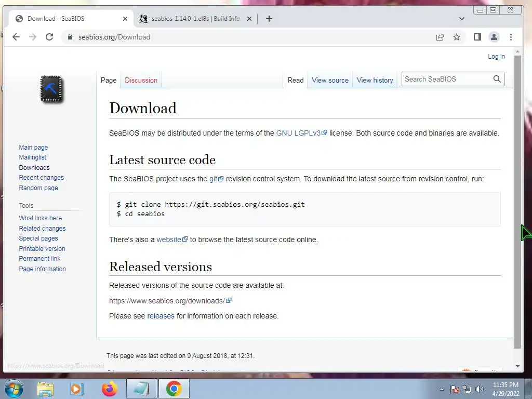Image resolution: width=532 pixels, height=399 pixels.
Task: Open the Discussion tab
Action: click(141, 81)
